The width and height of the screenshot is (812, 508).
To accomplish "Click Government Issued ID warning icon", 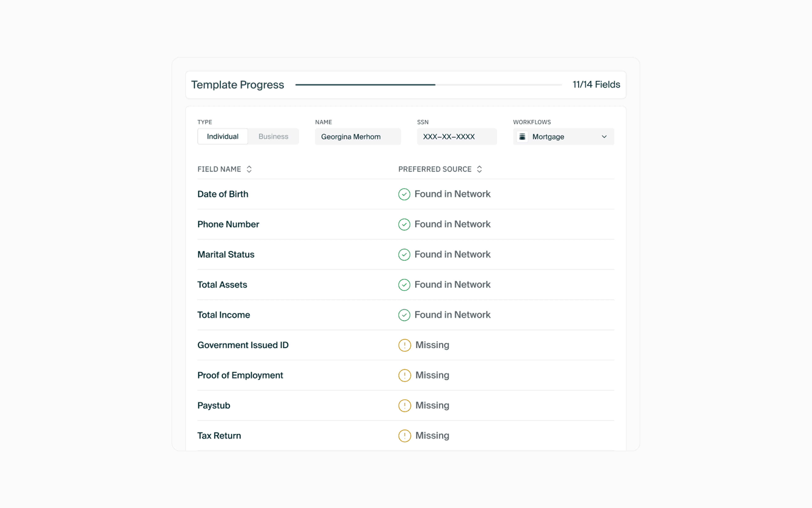I will coord(404,345).
